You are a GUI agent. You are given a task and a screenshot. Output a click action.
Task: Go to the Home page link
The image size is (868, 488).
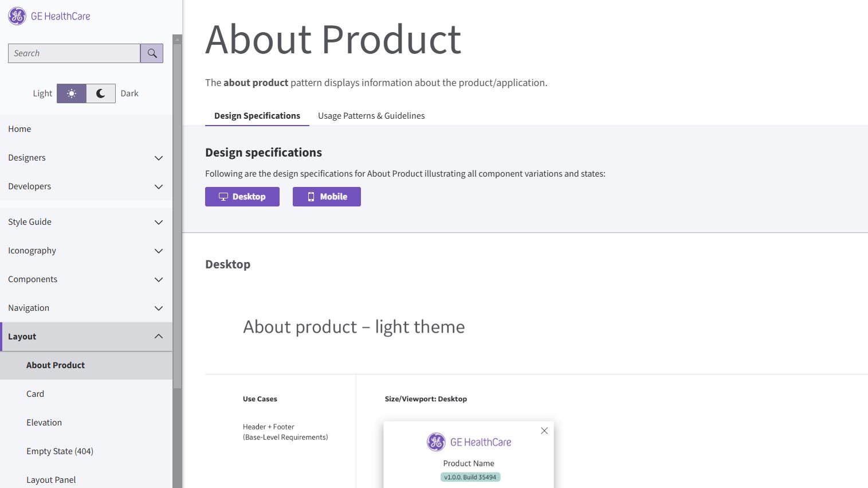click(19, 129)
